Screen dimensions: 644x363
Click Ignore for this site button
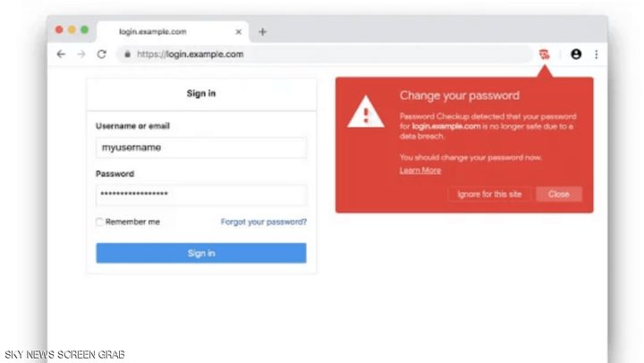pos(489,194)
